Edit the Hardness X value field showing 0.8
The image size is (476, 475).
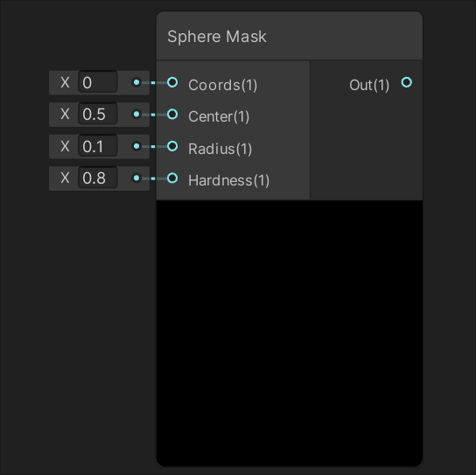tap(98, 178)
